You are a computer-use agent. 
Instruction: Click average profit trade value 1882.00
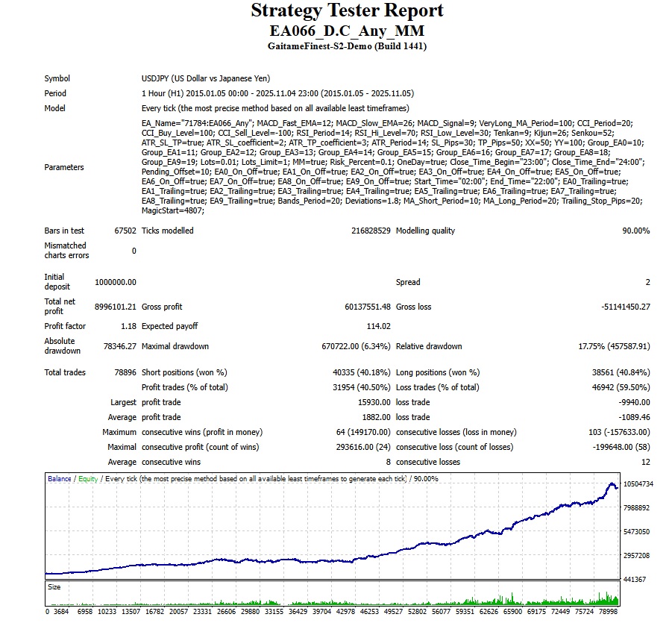pyautogui.click(x=377, y=418)
